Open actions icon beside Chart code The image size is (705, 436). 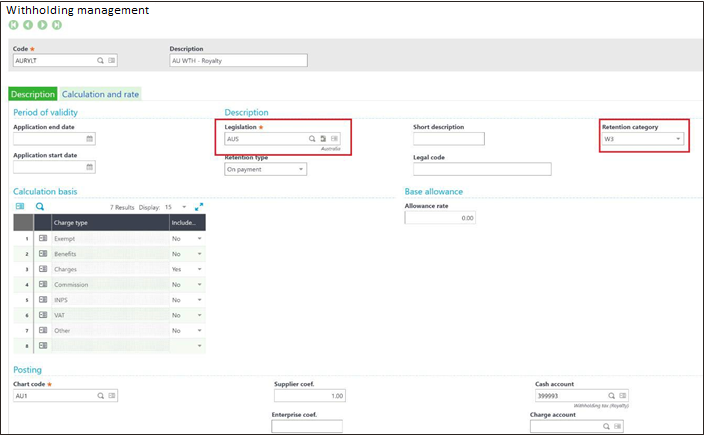tap(112, 396)
